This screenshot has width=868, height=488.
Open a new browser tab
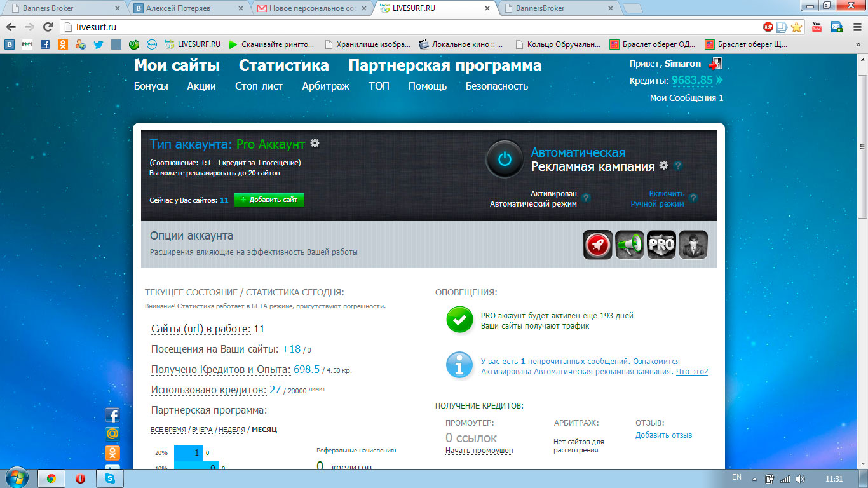633,8
